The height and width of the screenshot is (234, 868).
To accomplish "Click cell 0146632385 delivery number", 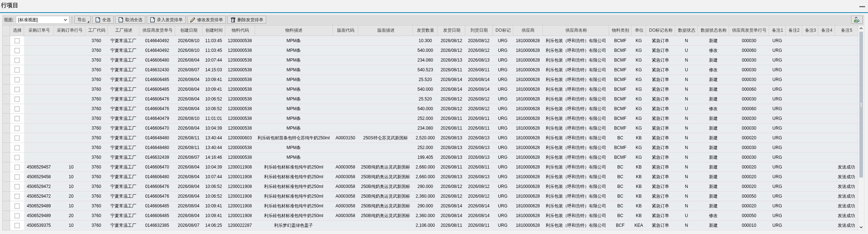I will pyautogui.click(x=157, y=225).
